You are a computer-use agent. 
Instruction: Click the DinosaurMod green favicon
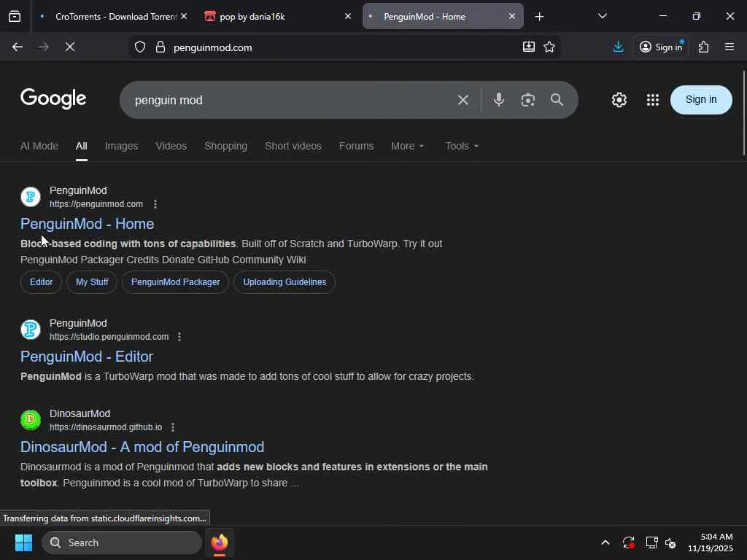31,420
